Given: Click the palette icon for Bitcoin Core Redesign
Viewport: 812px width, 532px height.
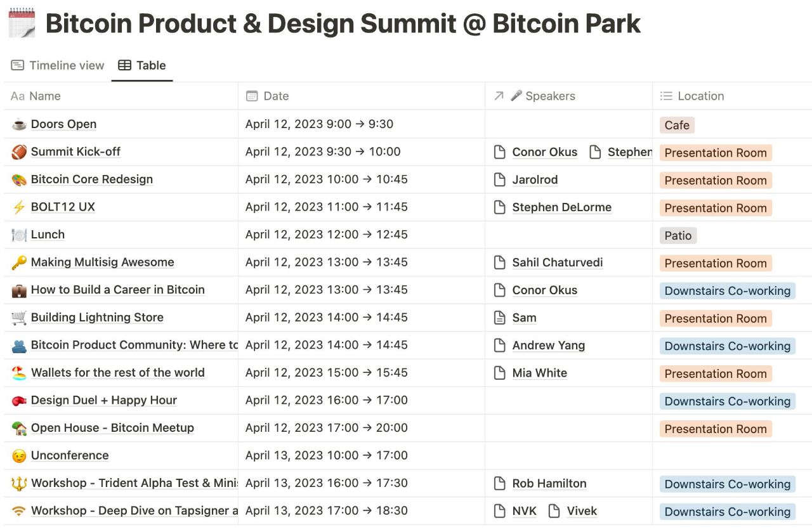Looking at the screenshot, I should pos(19,179).
